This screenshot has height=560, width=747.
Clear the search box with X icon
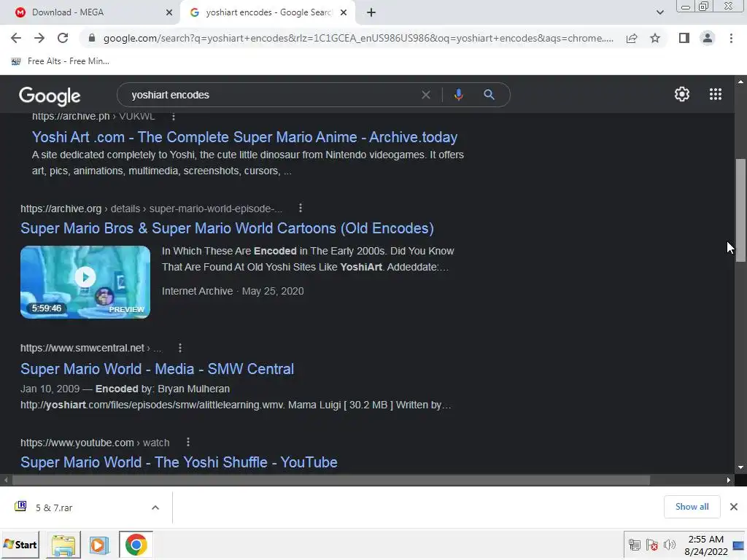[426, 95]
